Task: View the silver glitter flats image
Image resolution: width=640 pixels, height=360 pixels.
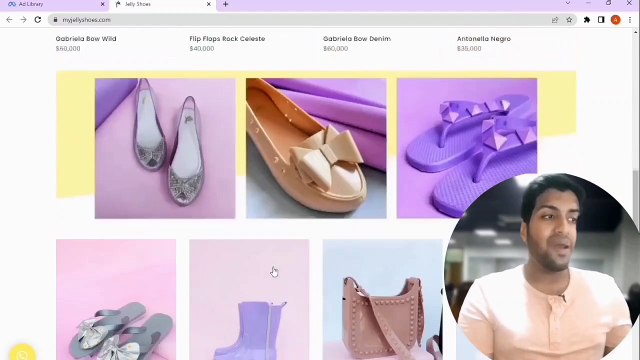Action: coord(165,148)
